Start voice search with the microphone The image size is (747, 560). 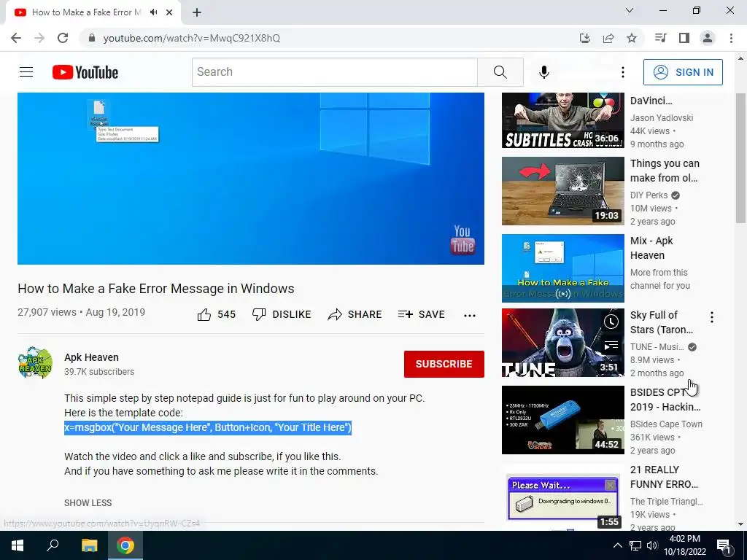coord(544,72)
